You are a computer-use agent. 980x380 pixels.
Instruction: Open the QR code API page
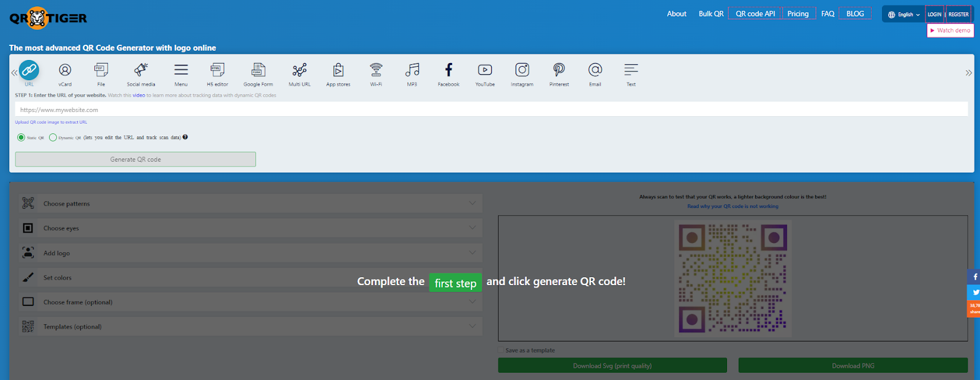[x=755, y=14]
